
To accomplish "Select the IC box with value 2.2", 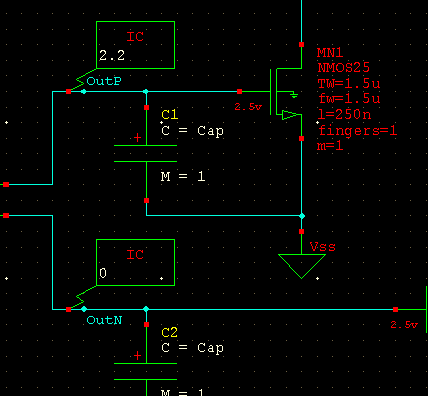I will coord(135,45).
